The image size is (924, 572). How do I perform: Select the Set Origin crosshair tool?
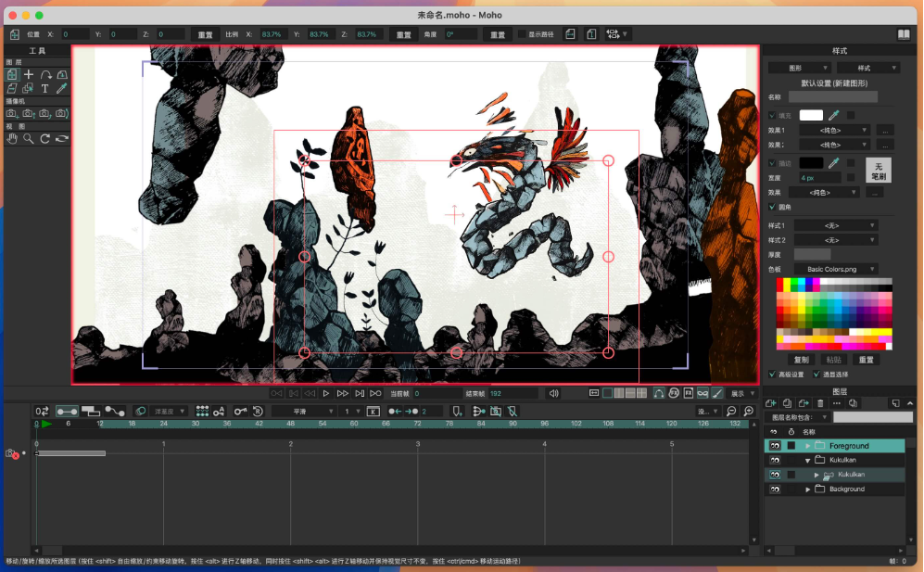pos(29,74)
